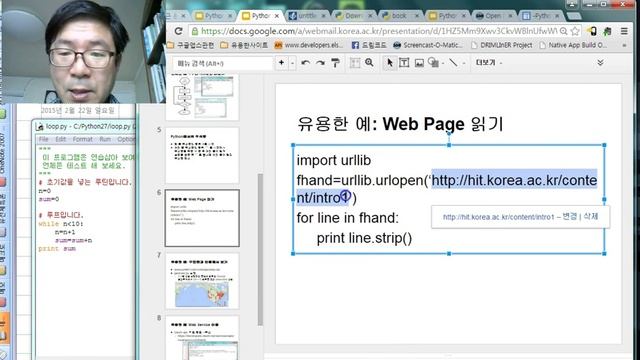Choose the select arrow cursor tool
This screenshot has height=360, width=640.
pyautogui.click(x=389, y=63)
